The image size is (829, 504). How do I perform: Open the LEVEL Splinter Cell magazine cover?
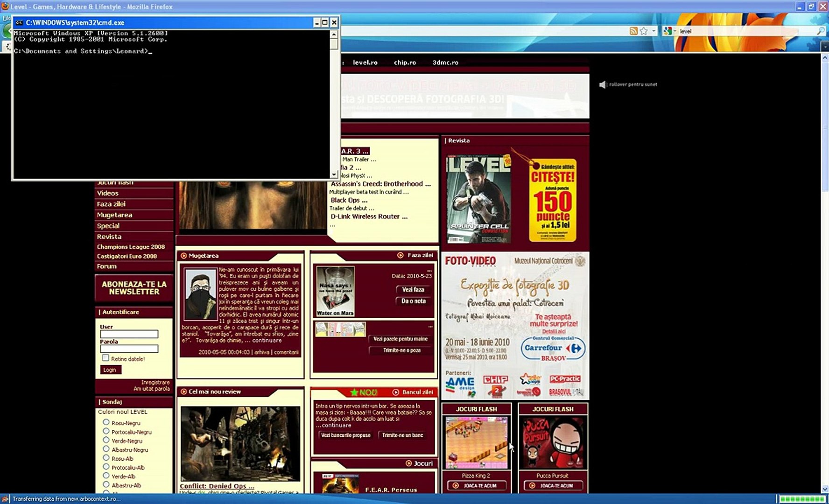478,199
